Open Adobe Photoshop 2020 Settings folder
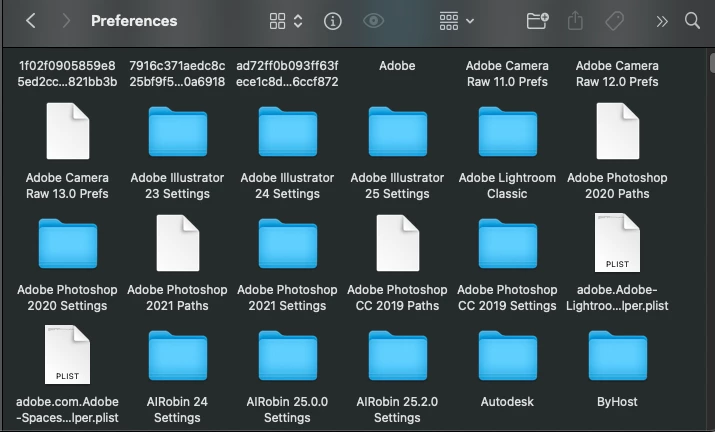 tap(67, 244)
